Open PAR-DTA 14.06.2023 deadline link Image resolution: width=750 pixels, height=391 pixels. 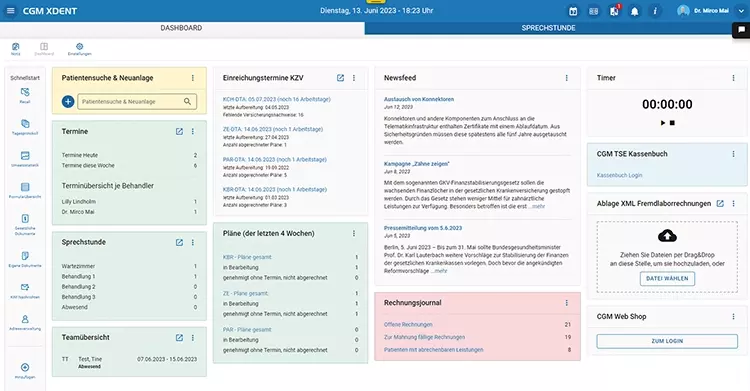(275, 159)
